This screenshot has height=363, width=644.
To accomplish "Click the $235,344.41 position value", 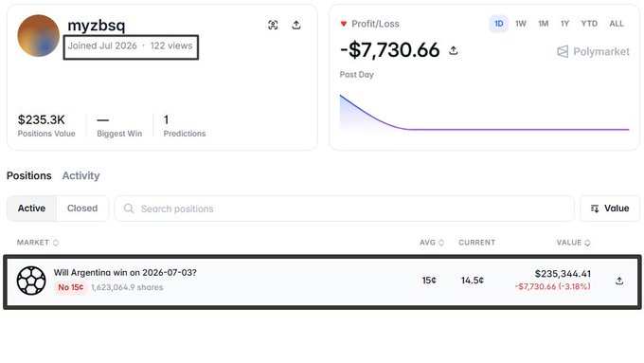I will click(x=563, y=274).
